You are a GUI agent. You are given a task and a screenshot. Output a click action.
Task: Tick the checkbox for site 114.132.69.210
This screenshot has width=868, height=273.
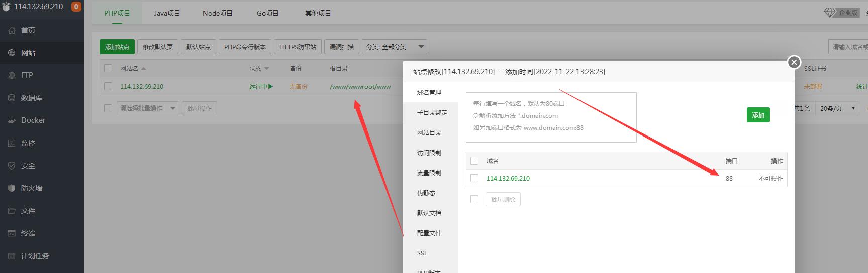click(x=108, y=86)
